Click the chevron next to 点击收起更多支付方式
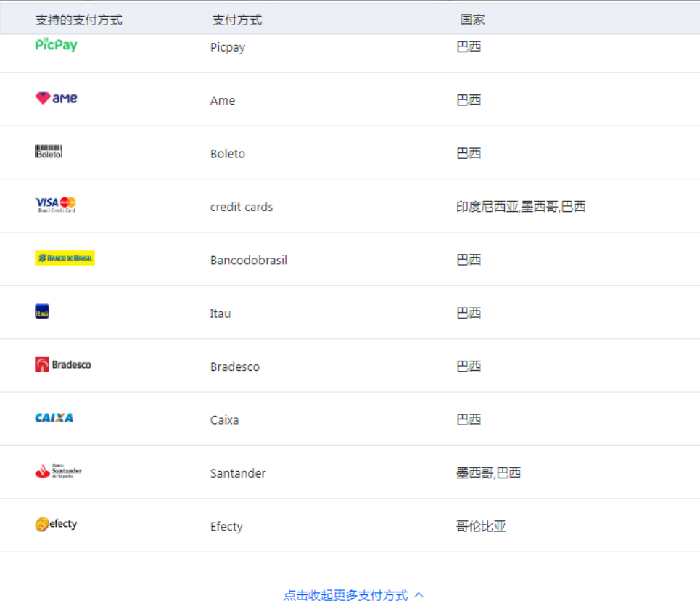This screenshot has width=700, height=614. [x=419, y=594]
